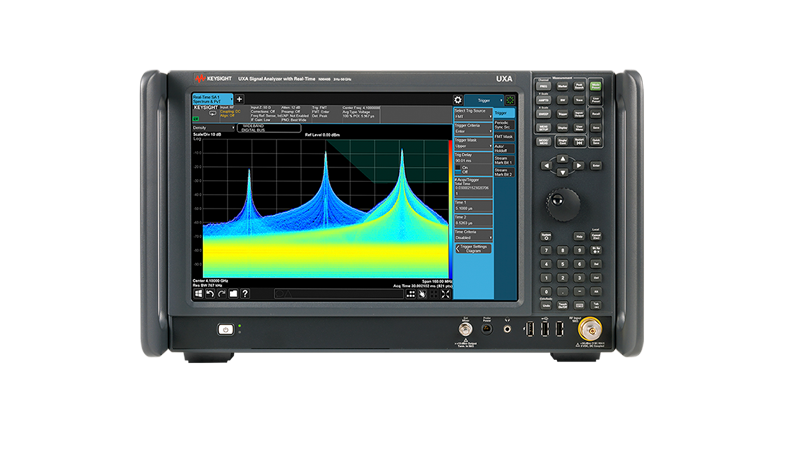Screen dimensions: 800x450
Task: Hit the Restart hardware key
Action: (x=579, y=141)
